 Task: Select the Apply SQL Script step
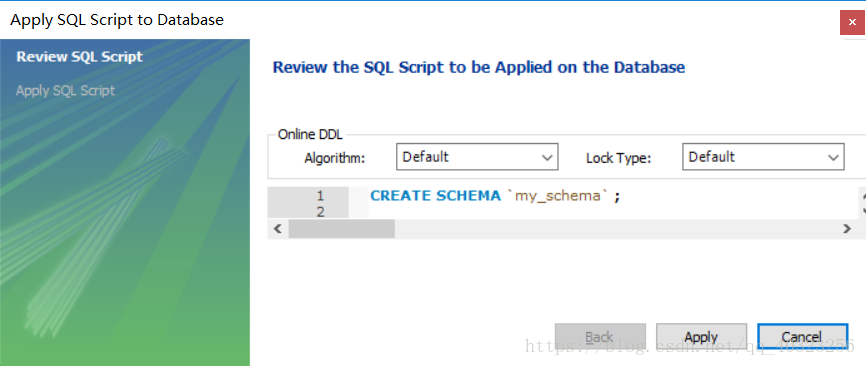(x=66, y=91)
